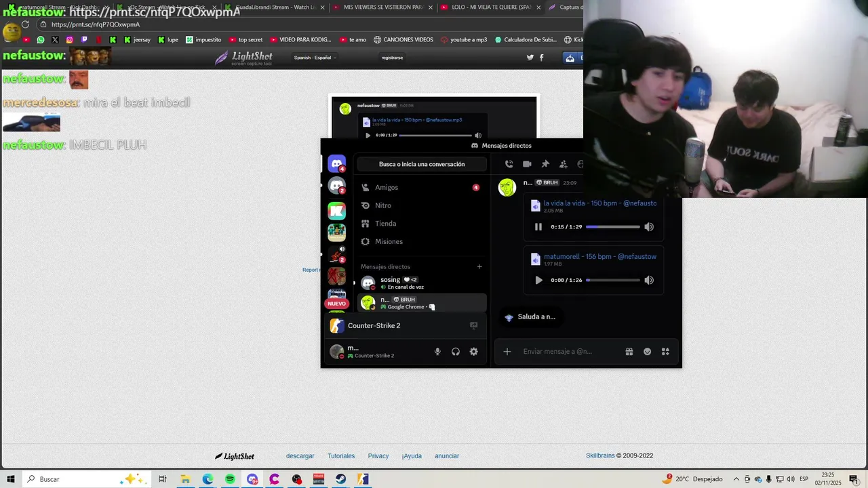Click the Counter-Strike 2 stream screen icon
Image resolution: width=868 pixels, height=488 pixels.
point(473,325)
